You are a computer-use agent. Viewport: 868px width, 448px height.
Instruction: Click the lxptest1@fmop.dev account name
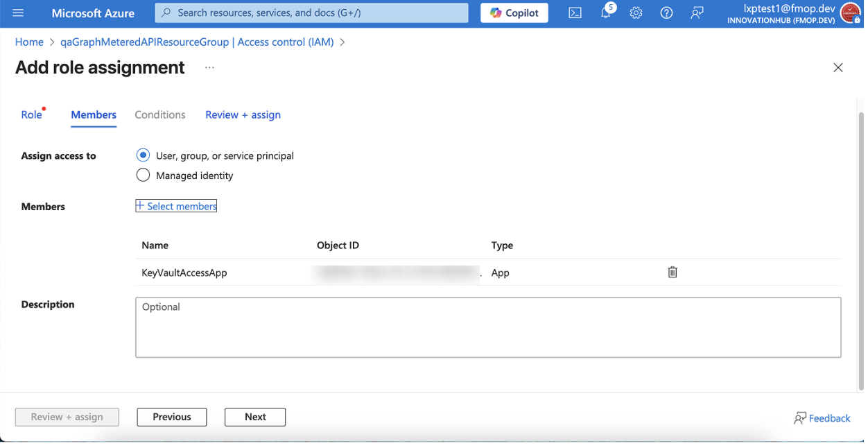tap(790, 8)
